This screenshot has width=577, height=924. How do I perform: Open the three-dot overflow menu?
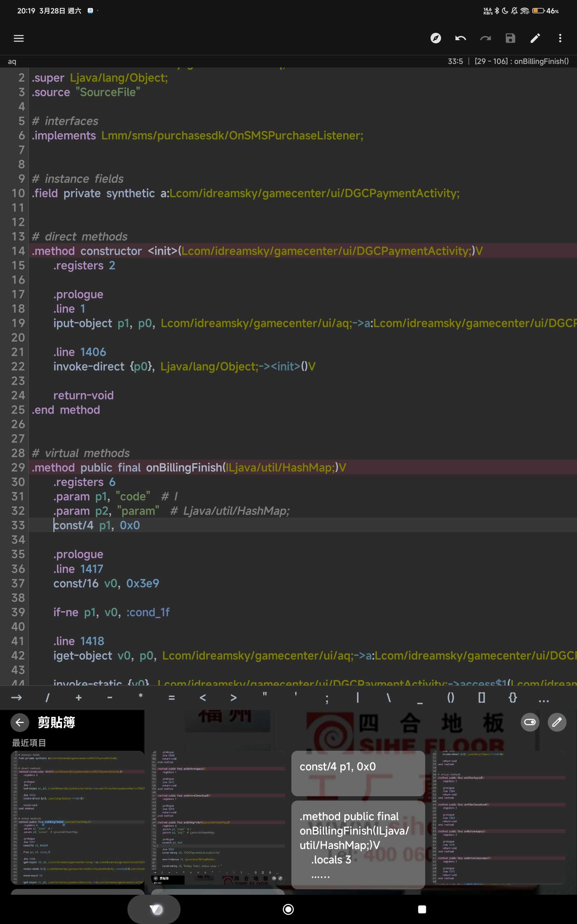[560, 38]
